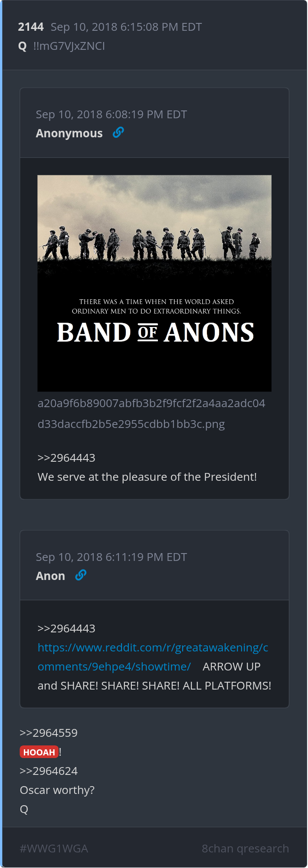Click the >>2964559 post reference
This screenshot has height=868, width=308.
(x=49, y=733)
